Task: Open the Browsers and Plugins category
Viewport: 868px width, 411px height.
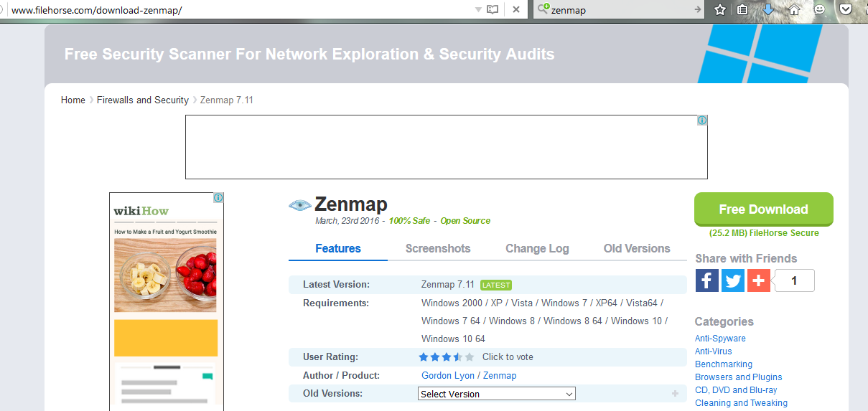Action: (x=739, y=377)
